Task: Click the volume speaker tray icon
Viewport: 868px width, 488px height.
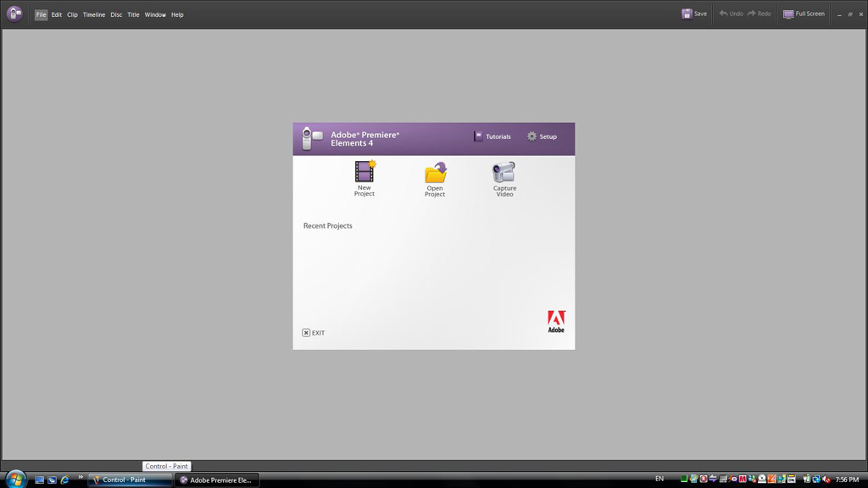Action: [x=826, y=480]
